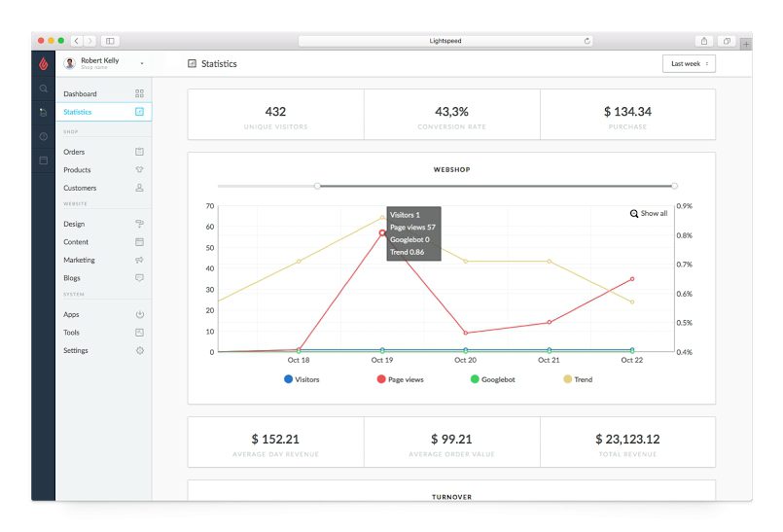Open the Last week date range dropdown
The height and width of the screenshot is (532, 783).
pos(688,63)
